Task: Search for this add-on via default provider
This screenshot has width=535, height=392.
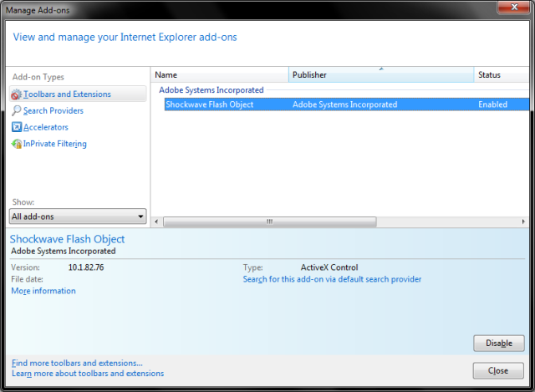Action: click(x=332, y=279)
